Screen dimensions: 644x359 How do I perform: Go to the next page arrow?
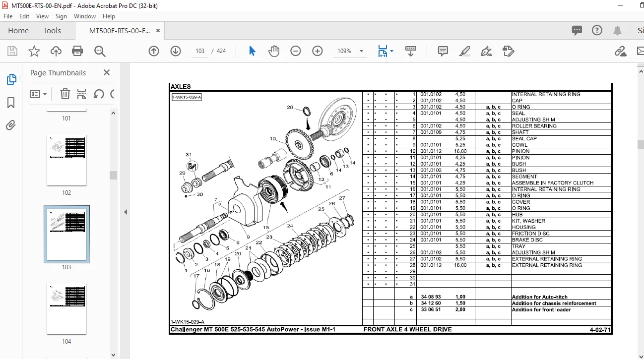point(176,51)
